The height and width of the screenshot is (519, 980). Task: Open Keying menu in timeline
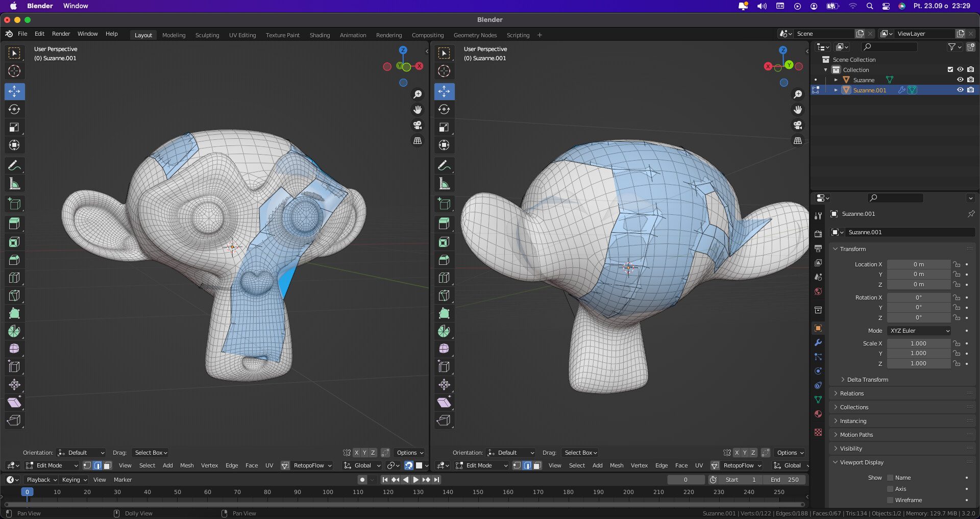74,480
